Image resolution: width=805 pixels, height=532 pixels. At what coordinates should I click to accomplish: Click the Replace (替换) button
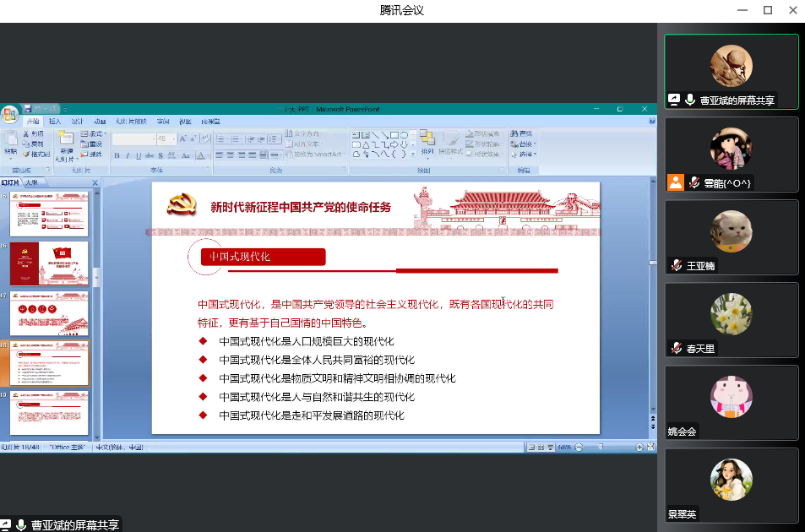pyautogui.click(x=523, y=144)
